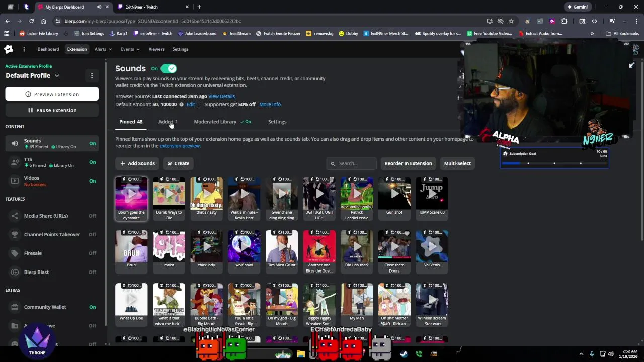The width and height of the screenshot is (644, 362).
Task: Select the Wilhelm scream sound card
Action: click(432, 305)
